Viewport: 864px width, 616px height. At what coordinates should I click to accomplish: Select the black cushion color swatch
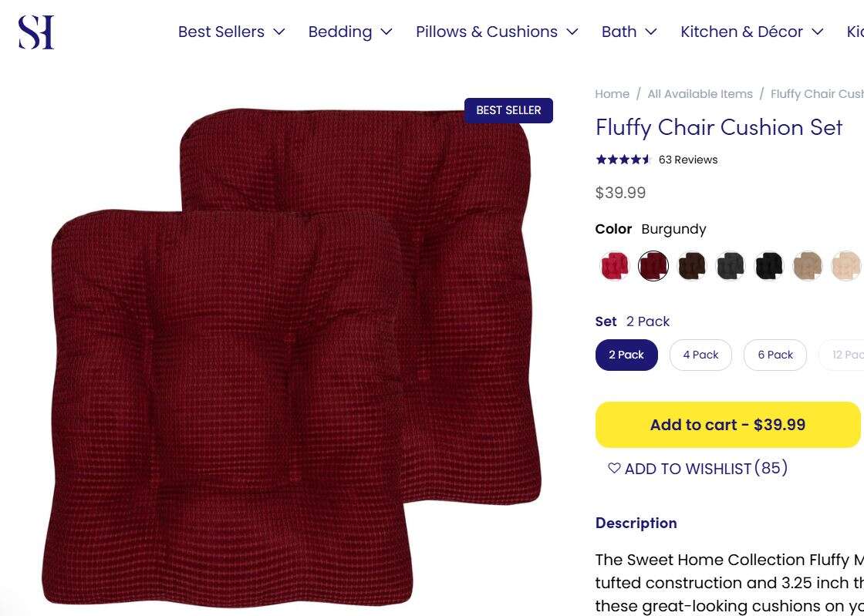tap(768, 264)
